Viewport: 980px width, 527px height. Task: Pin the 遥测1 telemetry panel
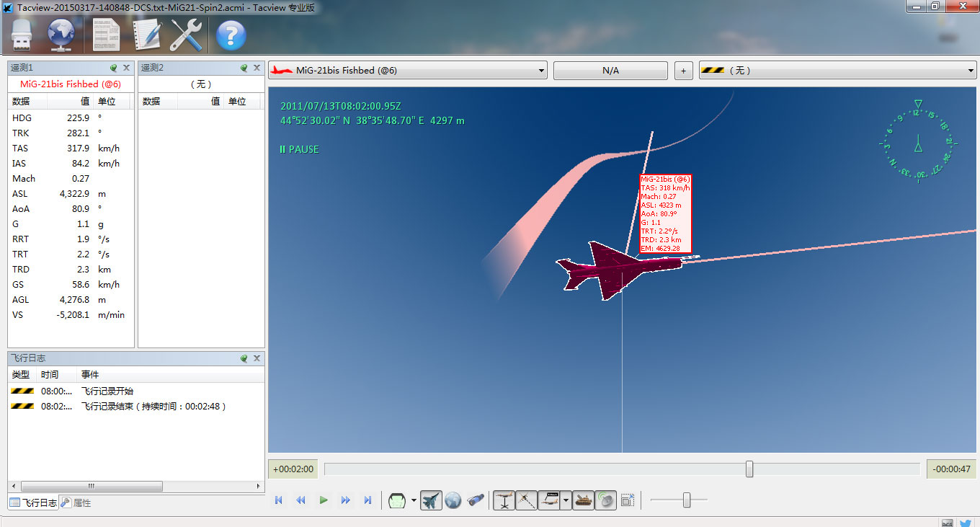pyautogui.click(x=114, y=68)
